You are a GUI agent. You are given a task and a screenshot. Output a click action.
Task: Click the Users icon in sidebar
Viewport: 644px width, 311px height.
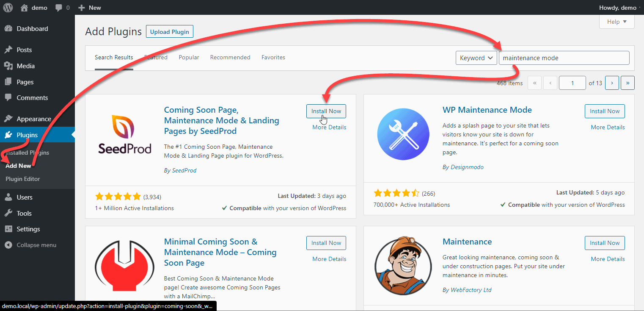click(8, 197)
